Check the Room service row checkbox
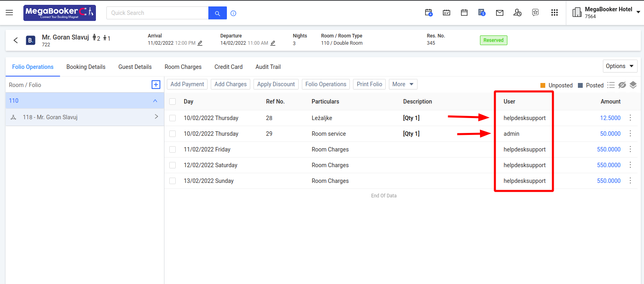The width and height of the screenshot is (644, 284). click(172, 134)
